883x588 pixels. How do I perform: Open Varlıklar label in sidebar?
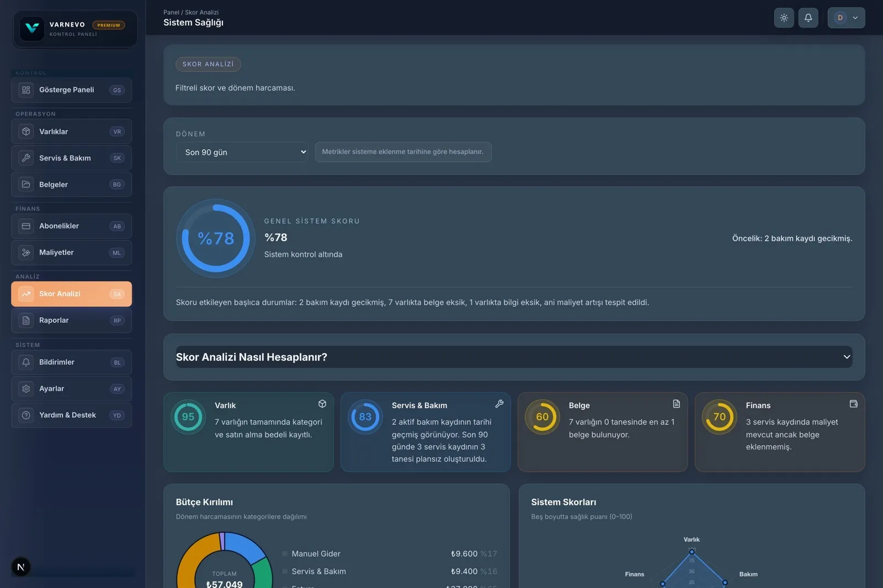coord(54,132)
